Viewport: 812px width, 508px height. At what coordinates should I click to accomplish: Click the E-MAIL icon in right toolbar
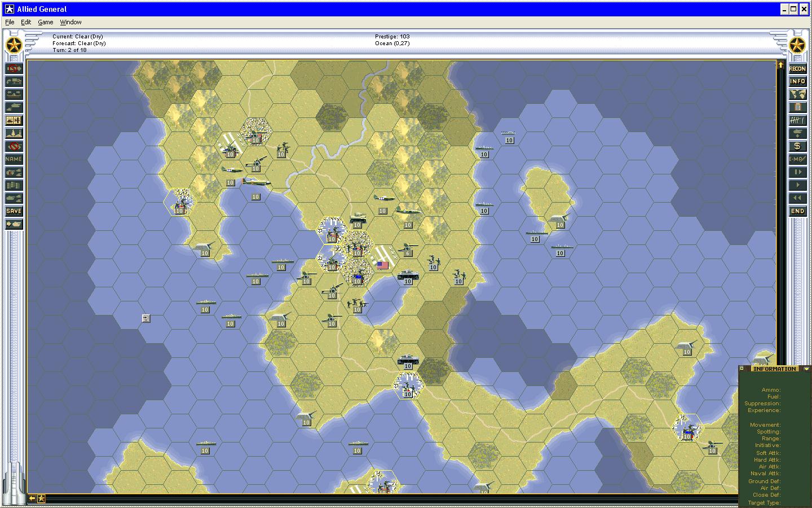[x=797, y=159]
